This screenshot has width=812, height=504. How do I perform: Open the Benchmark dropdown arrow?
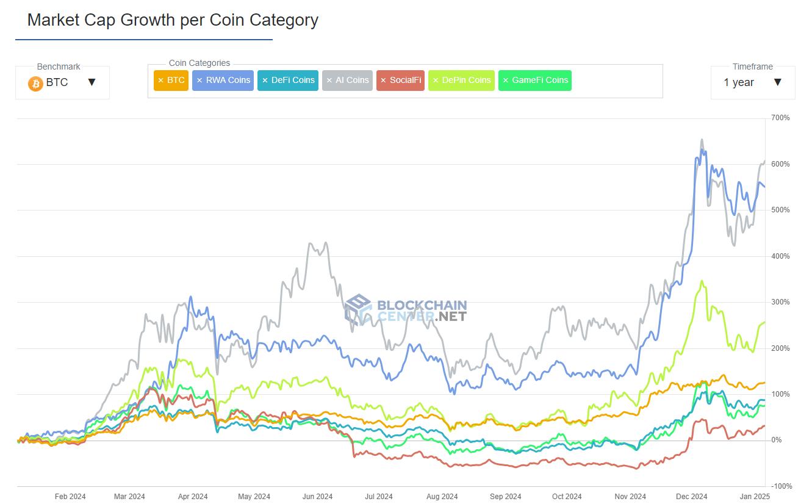[92, 82]
